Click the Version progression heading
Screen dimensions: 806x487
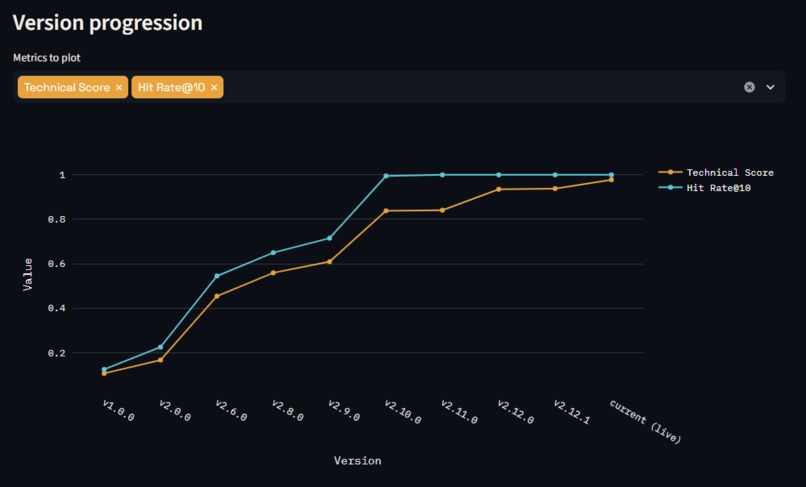[x=107, y=23]
